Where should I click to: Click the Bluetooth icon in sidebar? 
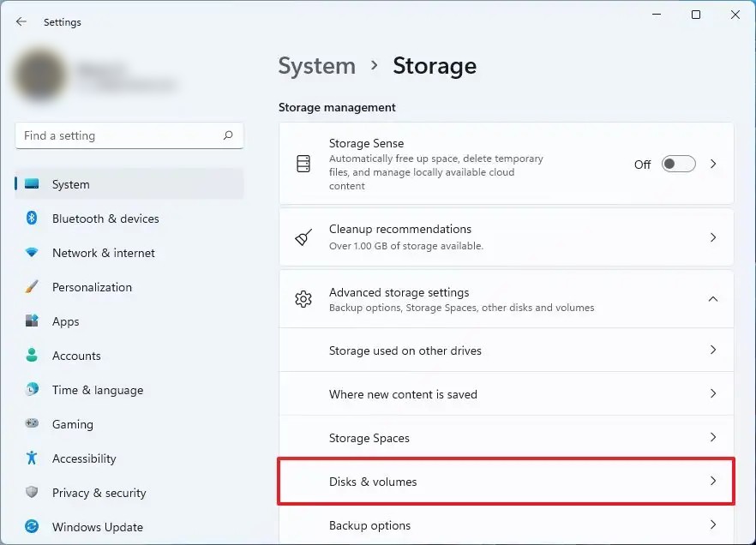pos(32,218)
